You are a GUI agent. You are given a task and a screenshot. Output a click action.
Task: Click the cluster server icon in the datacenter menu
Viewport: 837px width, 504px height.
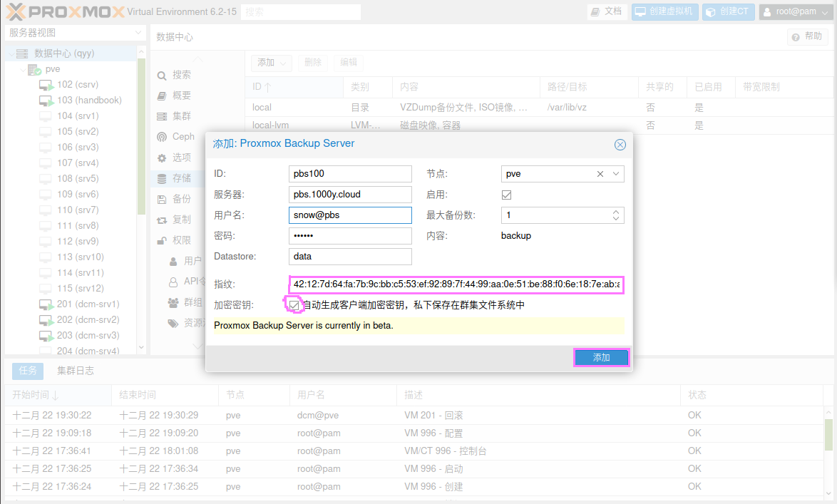(x=162, y=116)
